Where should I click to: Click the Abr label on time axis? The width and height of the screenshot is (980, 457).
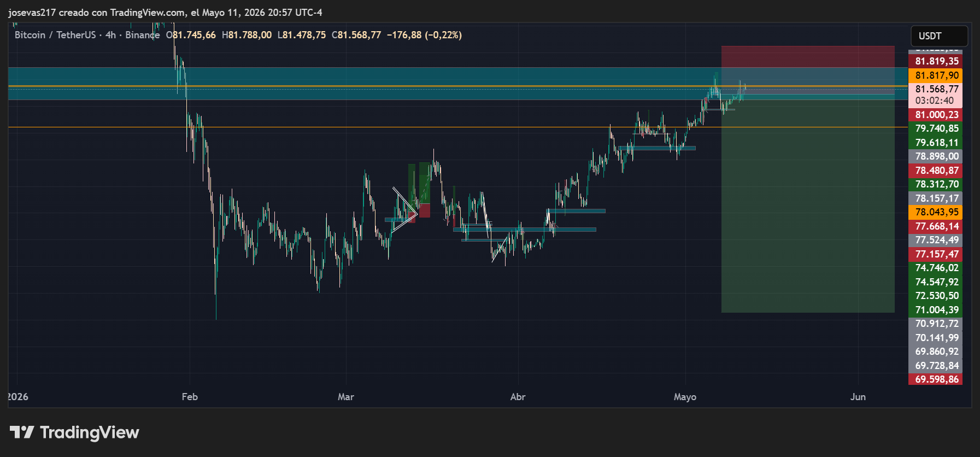pyautogui.click(x=518, y=397)
